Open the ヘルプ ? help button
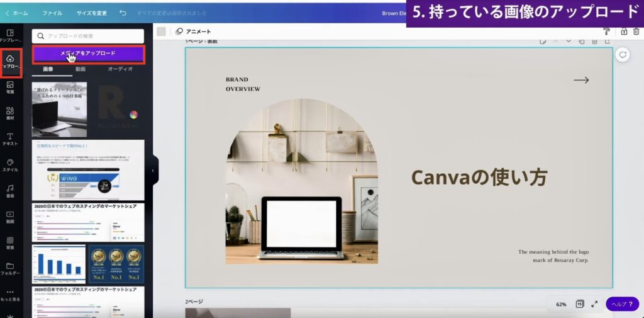This screenshot has width=644, height=318. tap(622, 304)
